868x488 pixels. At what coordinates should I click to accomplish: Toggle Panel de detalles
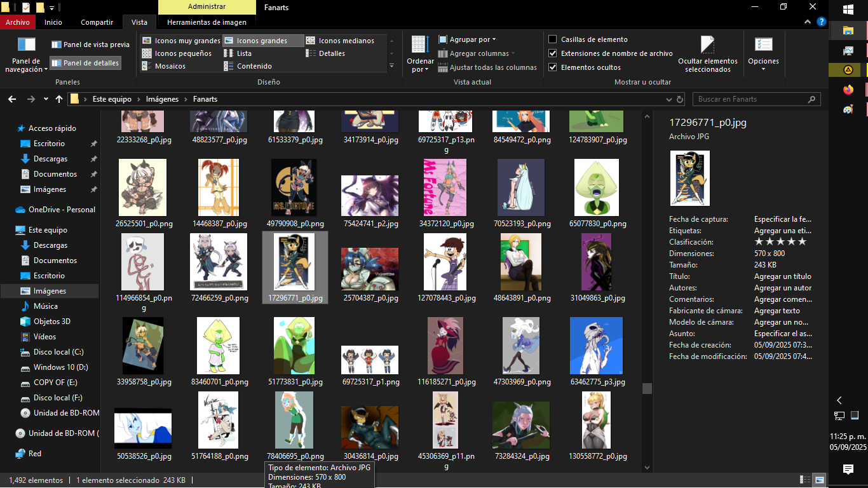pyautogui.click(x=85, y=63)
